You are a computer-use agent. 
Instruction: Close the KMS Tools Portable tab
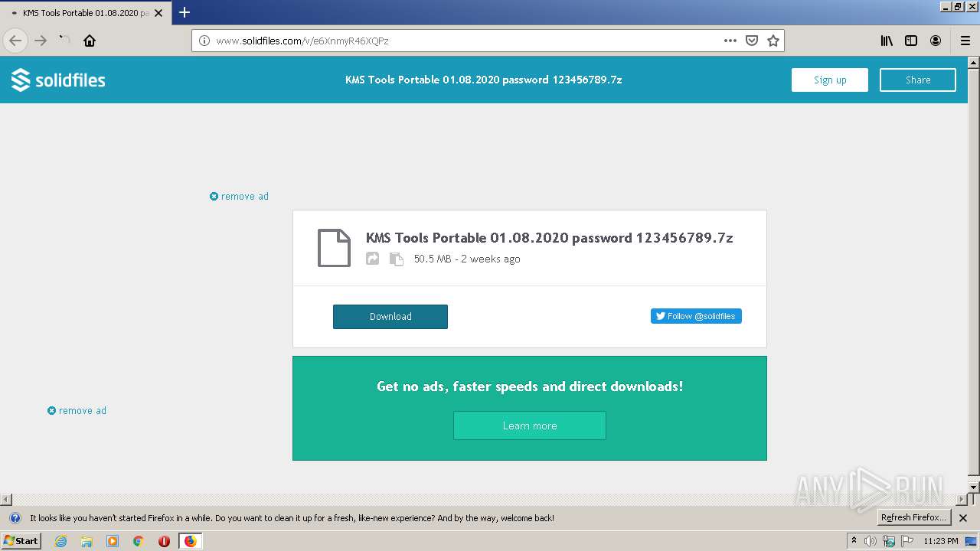158,13
